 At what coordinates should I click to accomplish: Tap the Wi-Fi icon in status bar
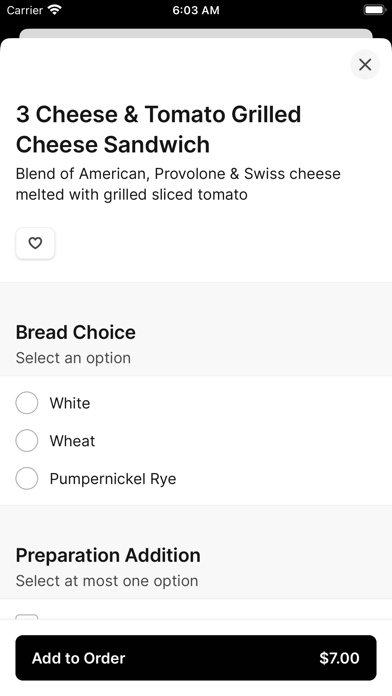pyautogui.click(x=55, y=10)
